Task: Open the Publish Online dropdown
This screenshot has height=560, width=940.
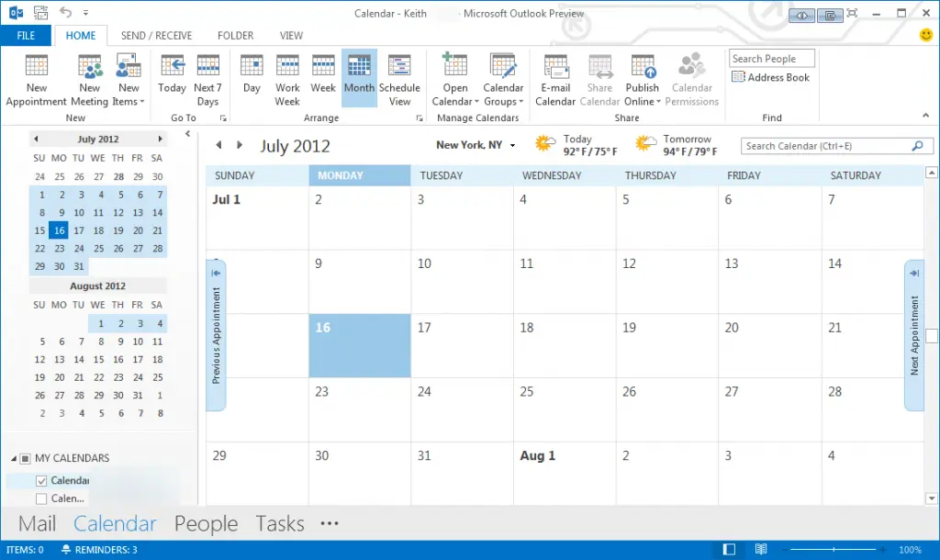Action: 642,80
